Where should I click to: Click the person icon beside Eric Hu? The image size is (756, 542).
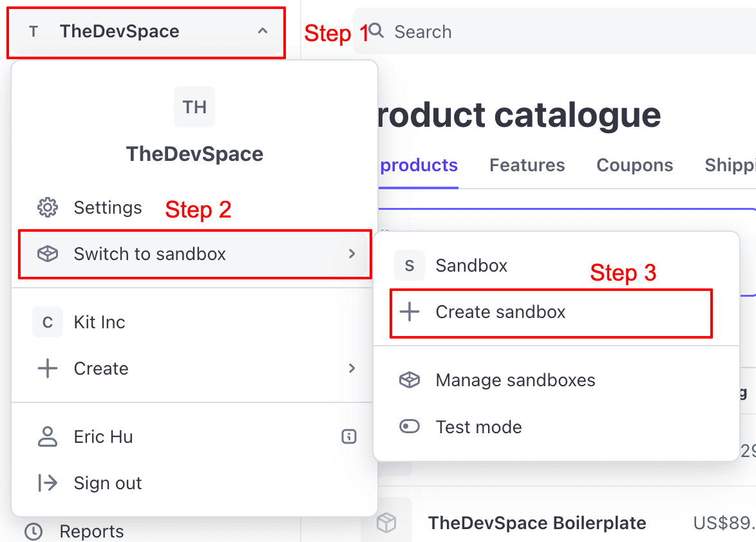pyautogui.click(x=47, y=436)
